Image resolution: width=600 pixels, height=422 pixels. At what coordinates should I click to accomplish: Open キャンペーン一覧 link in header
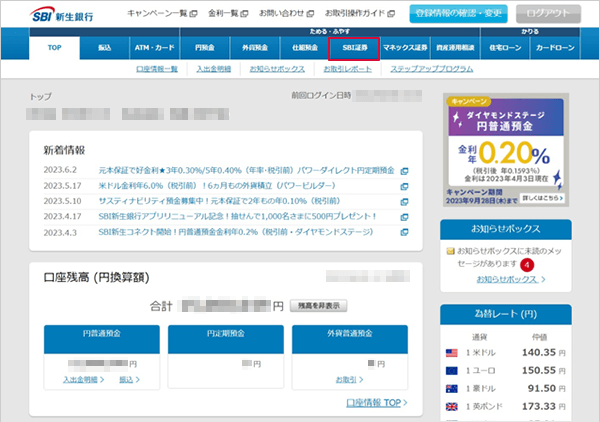(157, 13)
